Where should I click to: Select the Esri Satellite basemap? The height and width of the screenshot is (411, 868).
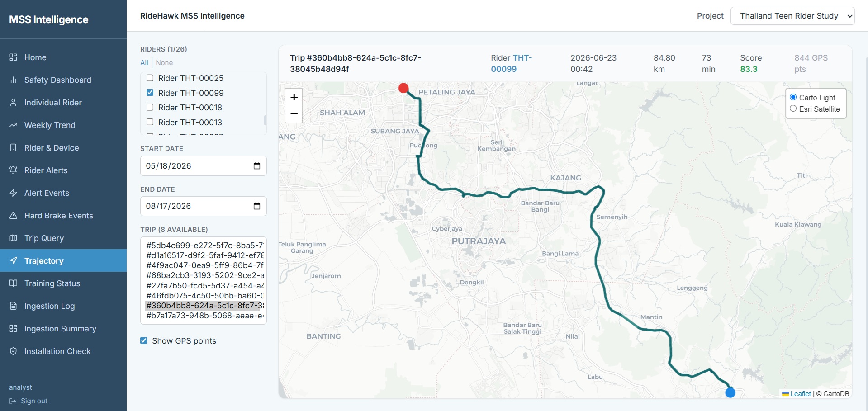[x=793, y=109]
